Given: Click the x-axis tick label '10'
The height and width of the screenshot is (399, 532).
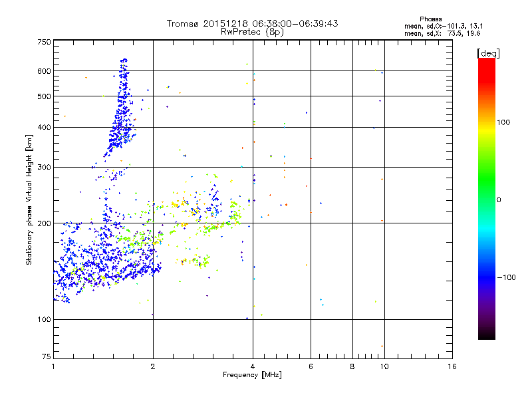Looking at the screenshot, I should pyautogui.click(x=384, y=366).
